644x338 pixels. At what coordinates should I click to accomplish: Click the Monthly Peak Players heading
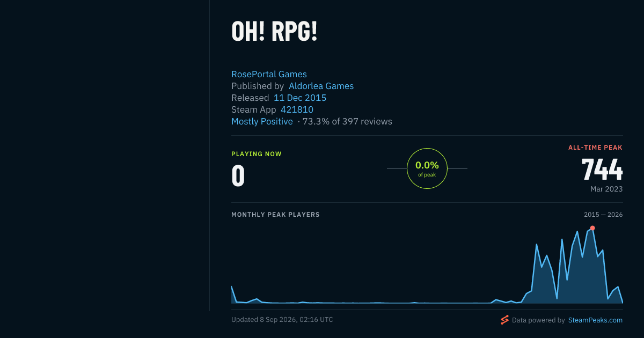[x=275, y=215]
